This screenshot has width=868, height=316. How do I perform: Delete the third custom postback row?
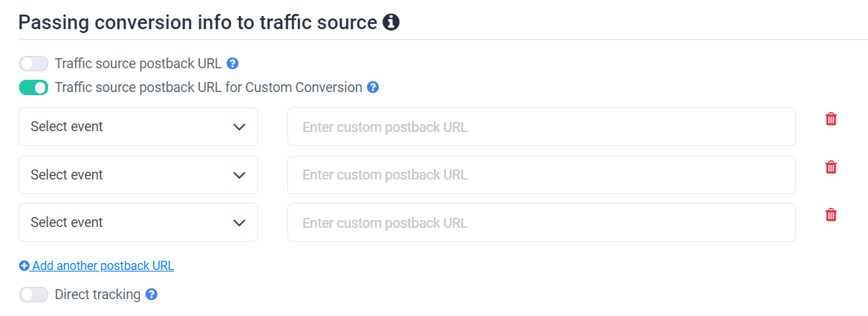coord(830,215)
